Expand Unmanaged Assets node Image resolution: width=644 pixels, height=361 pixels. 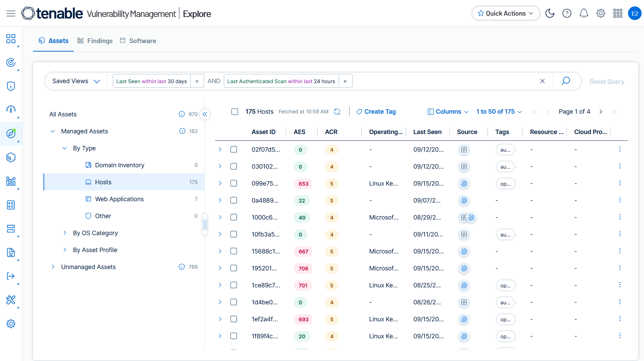pos(53,267)
